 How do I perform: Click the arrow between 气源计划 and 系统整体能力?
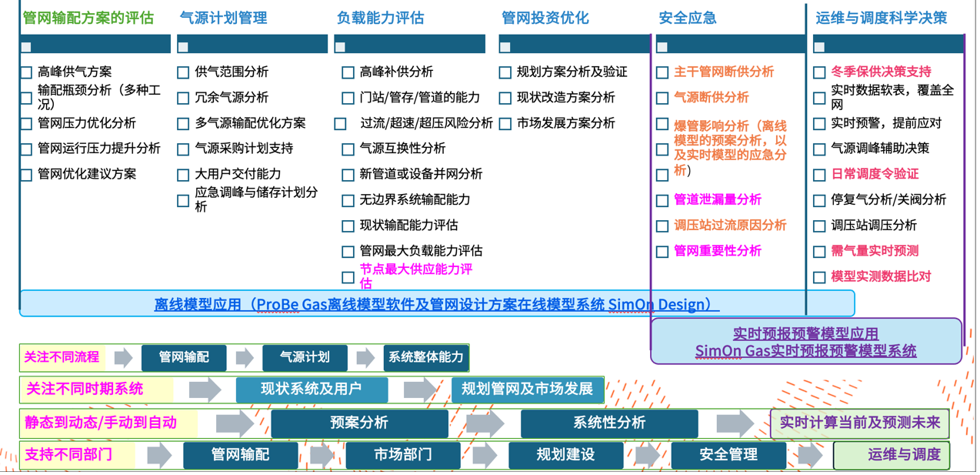click(x=365, y=357)
